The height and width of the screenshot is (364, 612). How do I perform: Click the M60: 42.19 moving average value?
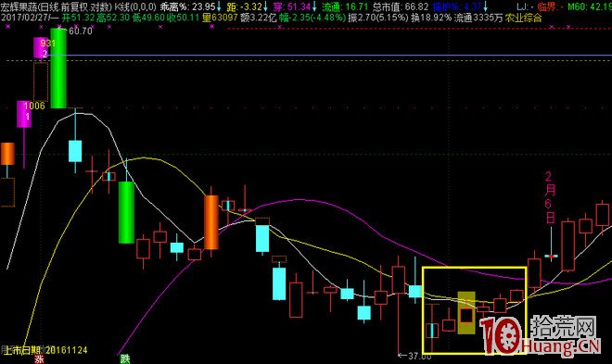(x=590, y=6)
